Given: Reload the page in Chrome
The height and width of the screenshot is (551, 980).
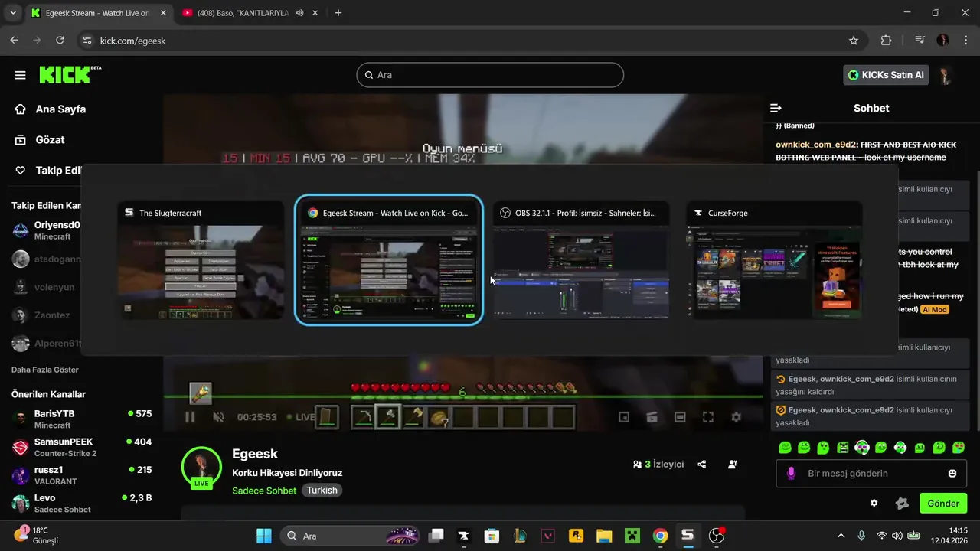Looking at the screenshot, I should [x=60, y=41].
